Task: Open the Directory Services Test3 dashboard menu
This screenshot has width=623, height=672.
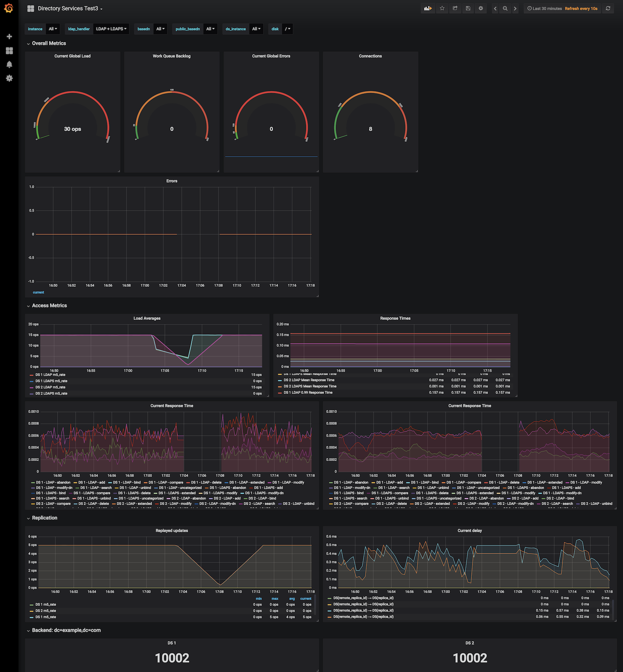Action: (x=69, y=8)
